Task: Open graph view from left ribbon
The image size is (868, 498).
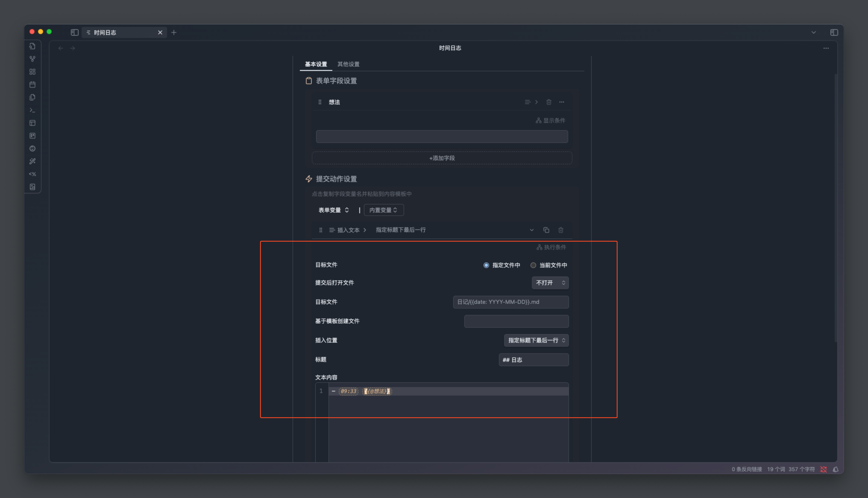Action: tap(32, 59)
